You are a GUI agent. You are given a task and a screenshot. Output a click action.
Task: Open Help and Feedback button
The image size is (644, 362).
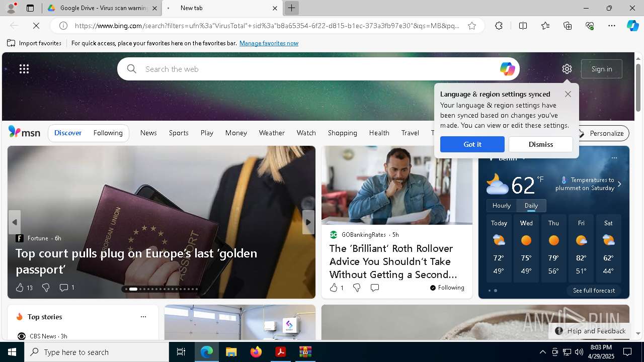click(591, 331)
